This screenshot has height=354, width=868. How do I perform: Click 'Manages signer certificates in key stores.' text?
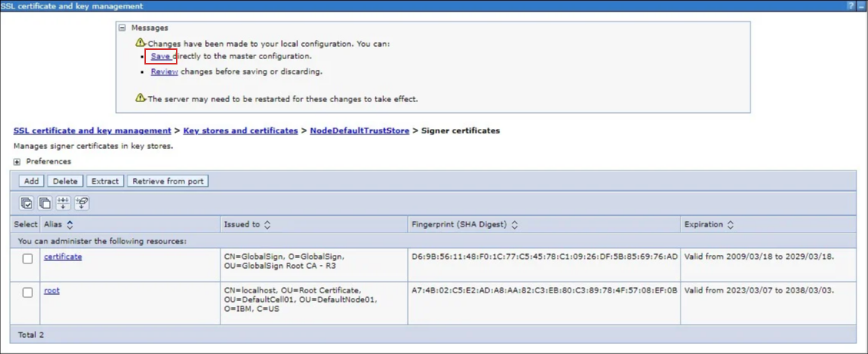click(x=93, y=147)
